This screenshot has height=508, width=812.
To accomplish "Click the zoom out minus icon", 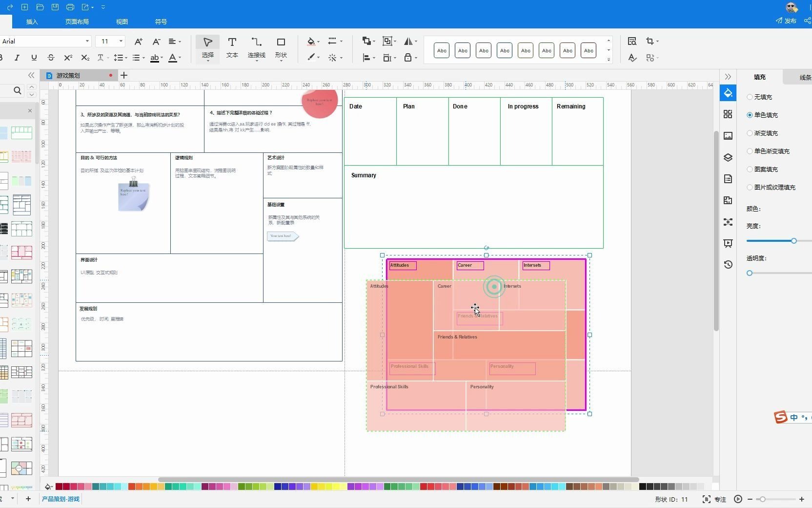I will coord(750,499).
